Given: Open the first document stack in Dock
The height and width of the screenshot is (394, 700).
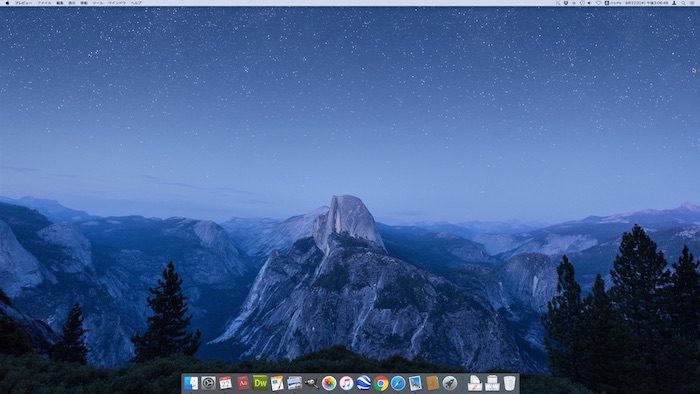Looking at the screenshot, I should 475,383.
